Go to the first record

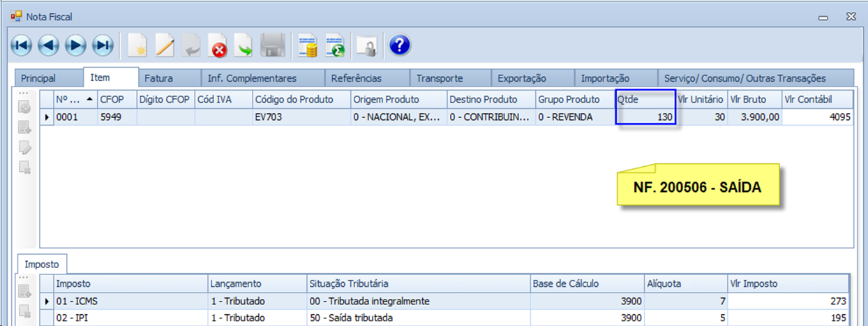21,46
